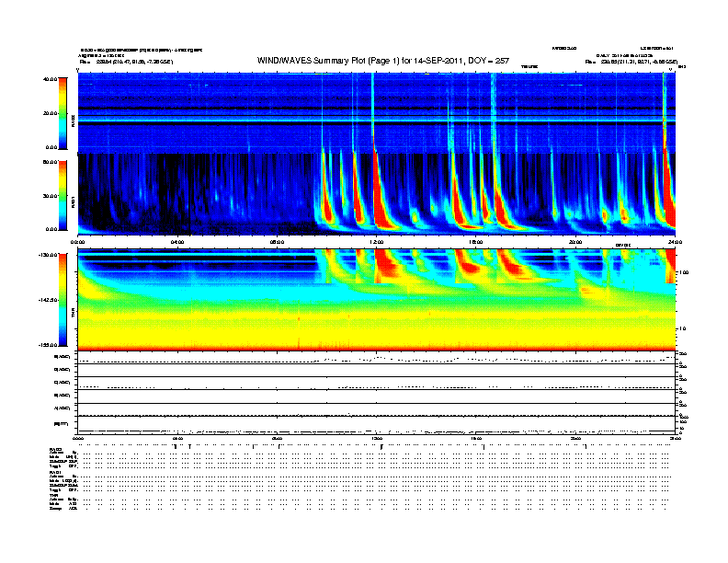Click the -130.00 value on TNR scale
The image size is (728, 563).
pos(48,255)
